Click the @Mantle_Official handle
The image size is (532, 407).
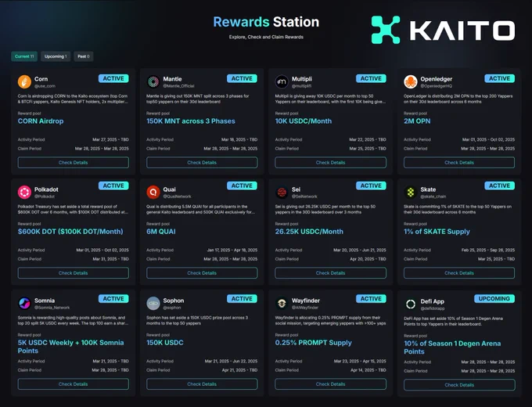[179, 86]
